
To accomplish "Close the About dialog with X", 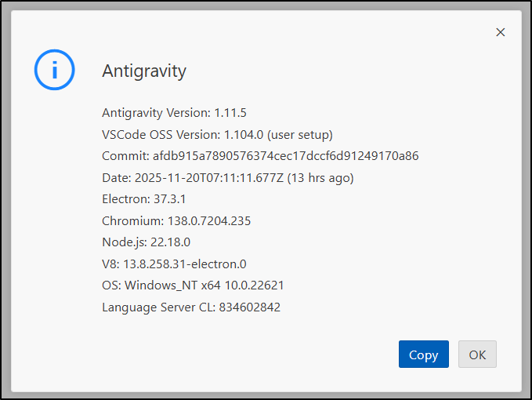I will pos(501,32).
